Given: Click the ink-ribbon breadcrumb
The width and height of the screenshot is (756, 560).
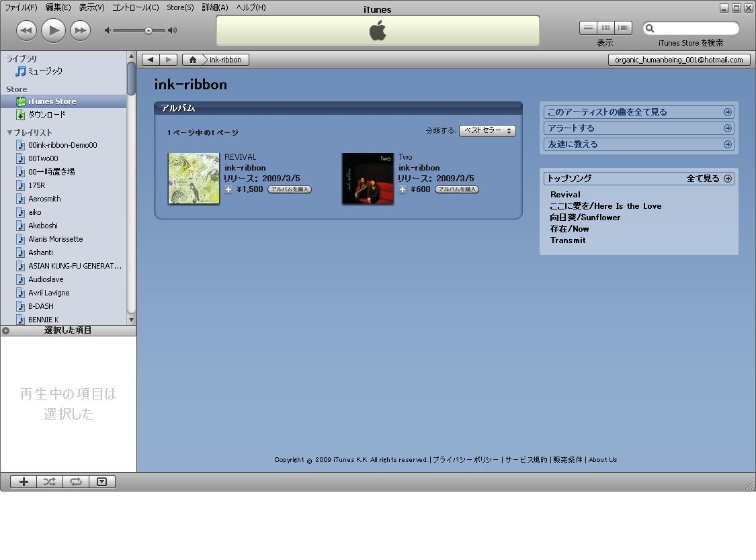Looking at the screenshot, I should 226,60.
